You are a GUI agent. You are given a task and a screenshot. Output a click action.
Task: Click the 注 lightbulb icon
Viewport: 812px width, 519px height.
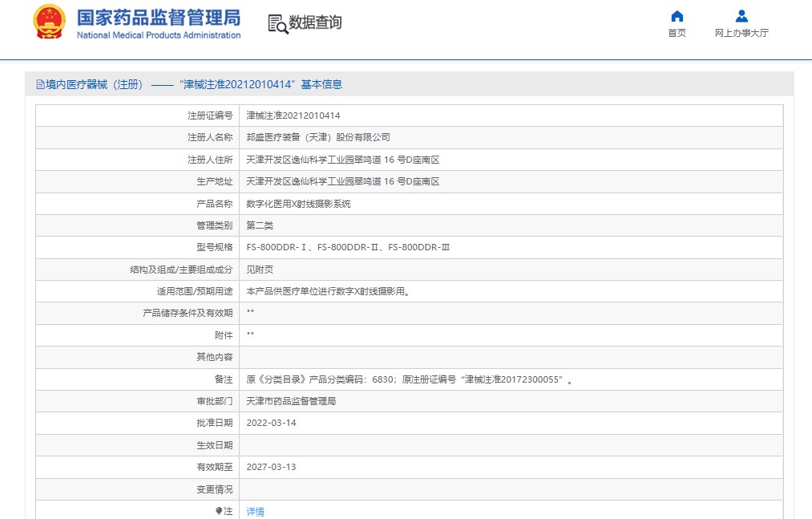(x=219, y=511)
